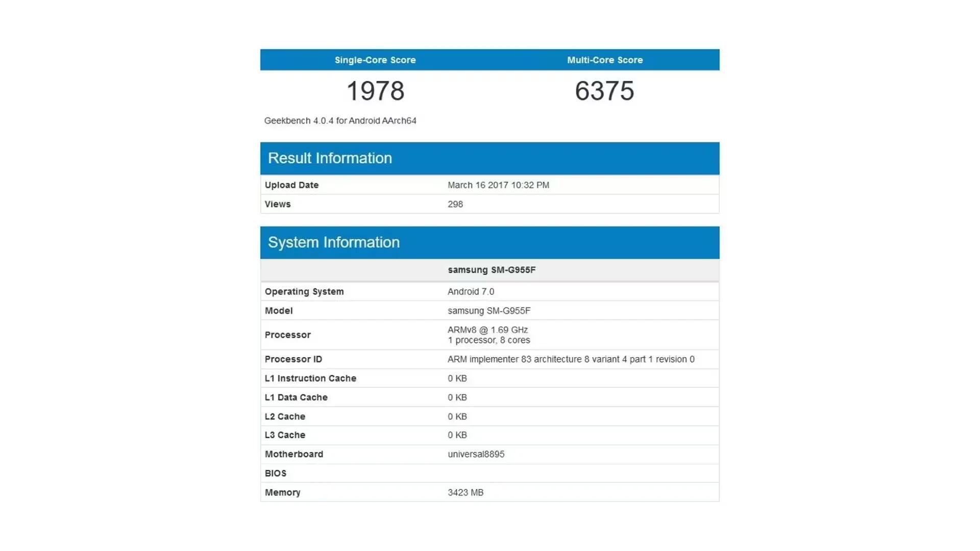This screenshot has width=980, height=551.
Task: Click the Memory label
Action: (x=282, y=493)
